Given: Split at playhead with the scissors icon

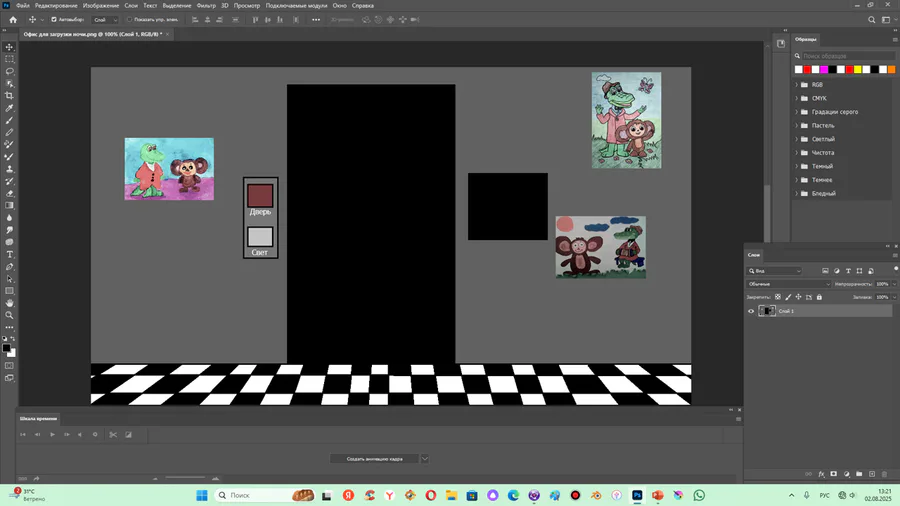Looking at the screenshot, I should coord(113,434).
